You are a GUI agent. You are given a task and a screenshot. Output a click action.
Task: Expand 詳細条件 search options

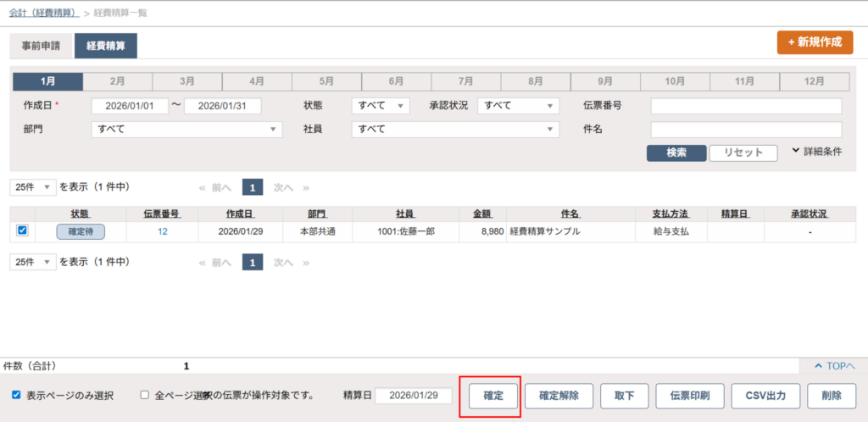click(x=816, y=151)
